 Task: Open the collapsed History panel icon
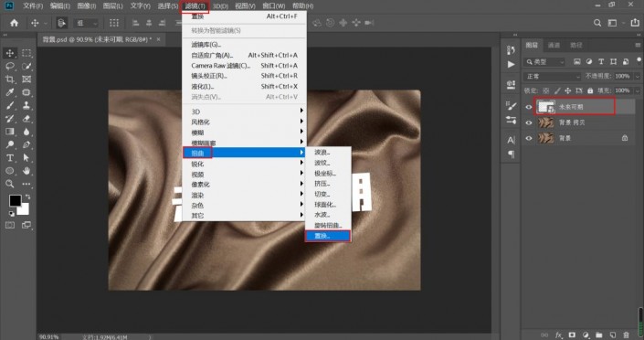tap(511, 50)
